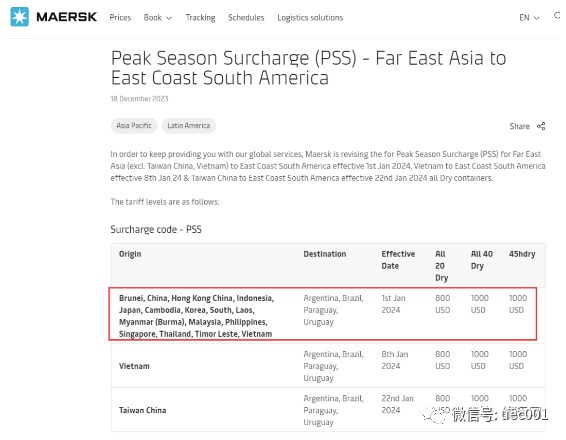Select the Latin America tag
Viewport: 566px width, 440px height.
pos(189,126)
